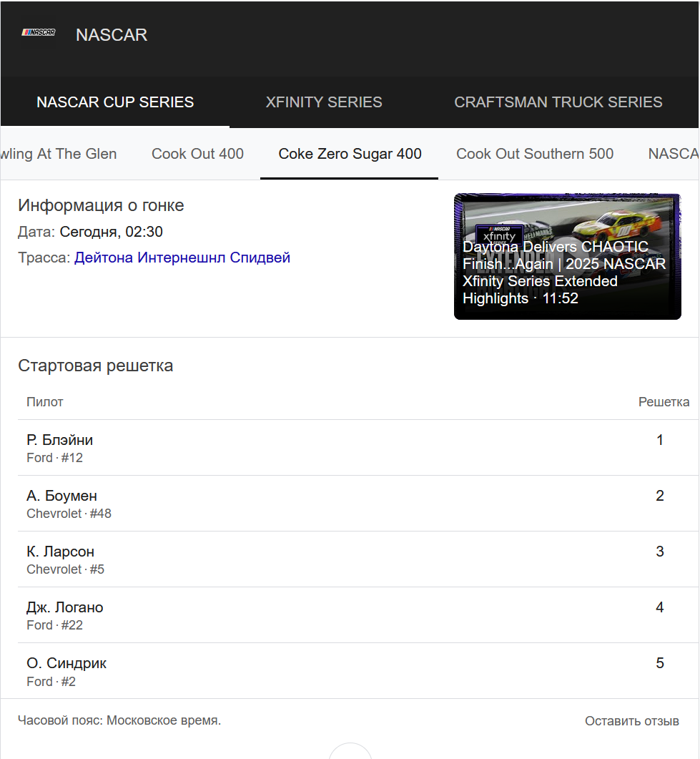This screenshot has width=700, height=759.
Task: Select Bowling At The Glen race
Action: click(59, 154)
